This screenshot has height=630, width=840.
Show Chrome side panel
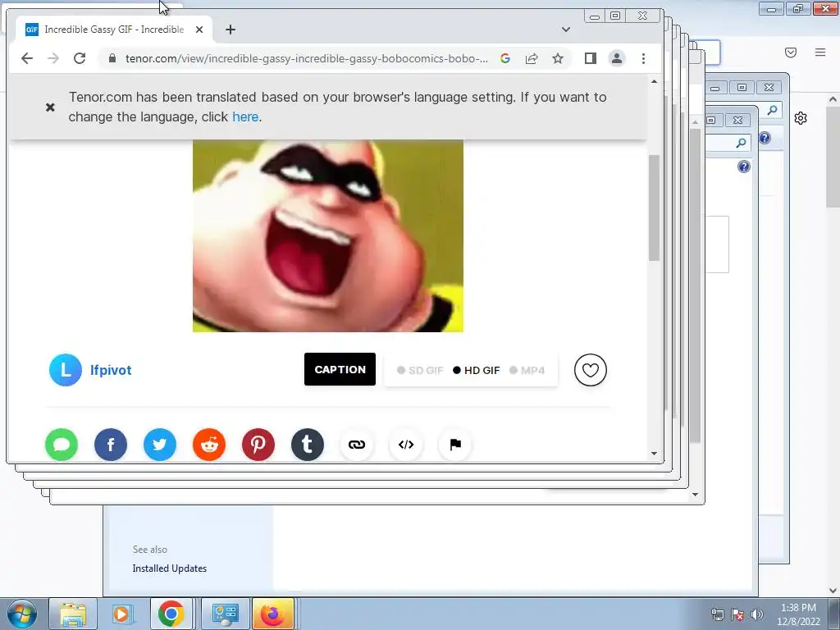591,58
